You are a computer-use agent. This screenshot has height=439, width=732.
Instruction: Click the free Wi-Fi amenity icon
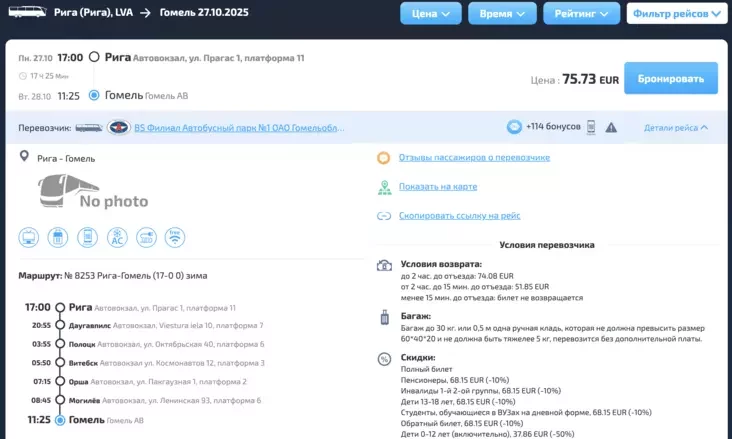click(175, 238)
